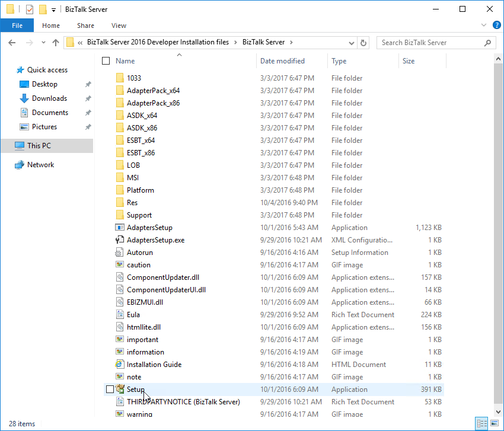Screen dimensions: 504x431
Task: Click the 1033 folder icon
Action: point(120,78)
